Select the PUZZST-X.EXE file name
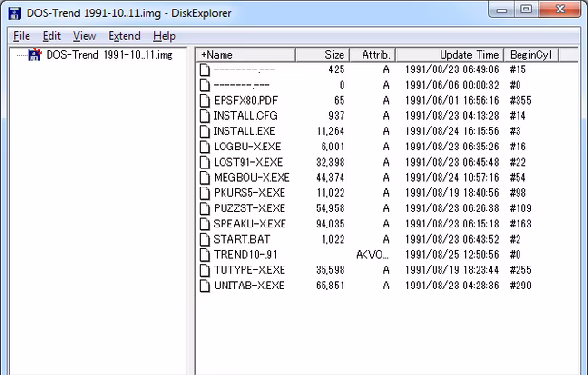 click(249, 208)
